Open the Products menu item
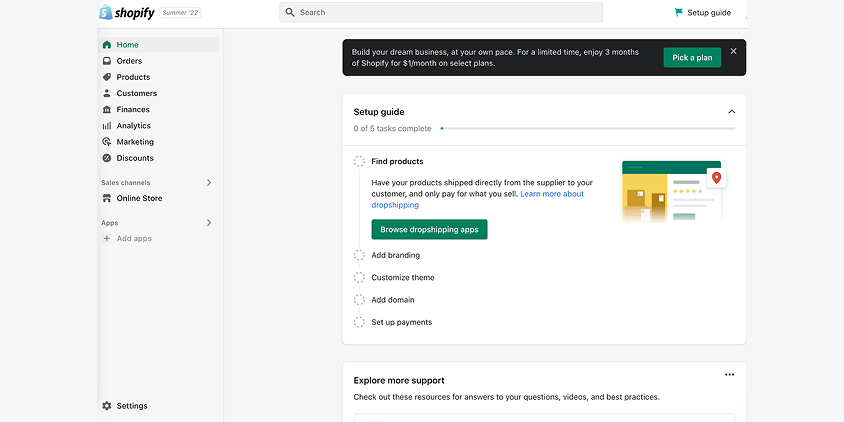This screenshot has width=844, height=422. coord(158,77)
